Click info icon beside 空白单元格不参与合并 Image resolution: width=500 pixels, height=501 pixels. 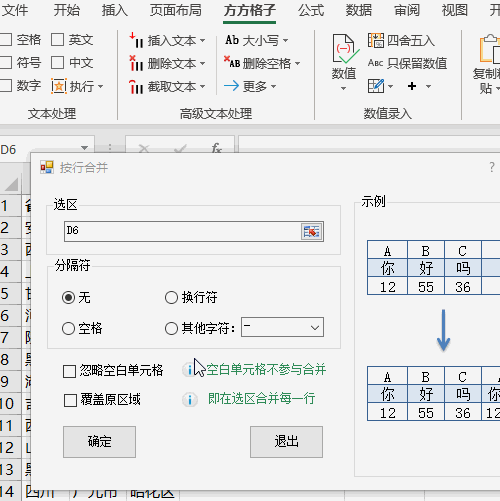click(x=189, y=369)
